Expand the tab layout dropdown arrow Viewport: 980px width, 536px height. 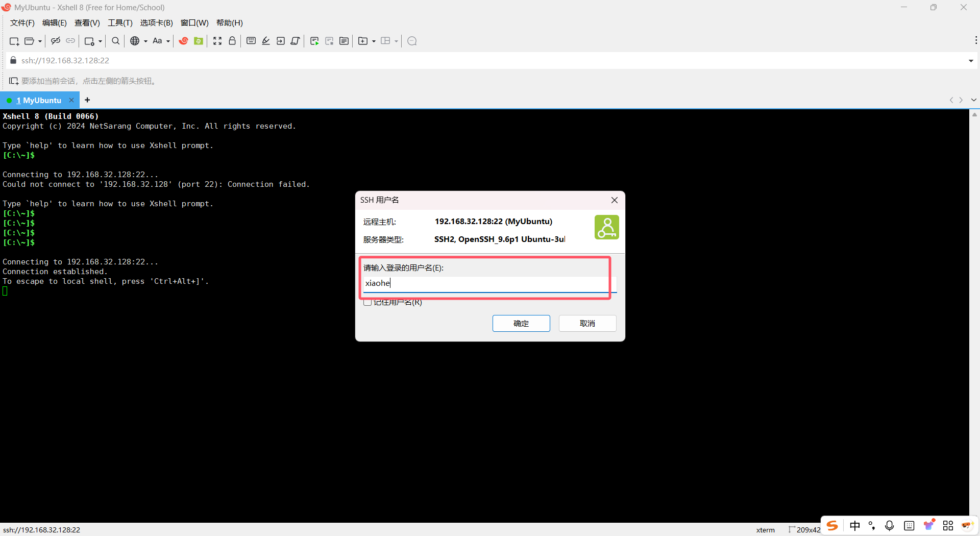pos(396,41)
